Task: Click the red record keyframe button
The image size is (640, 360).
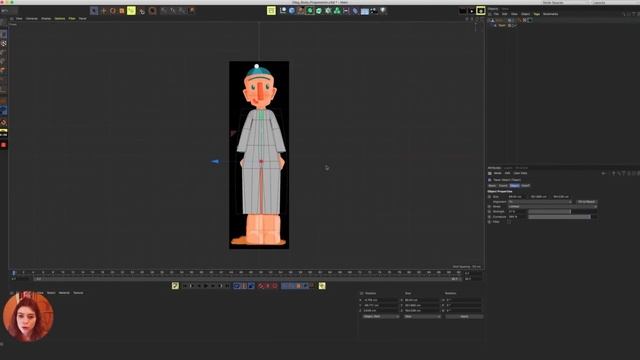Action: (261, 286)
